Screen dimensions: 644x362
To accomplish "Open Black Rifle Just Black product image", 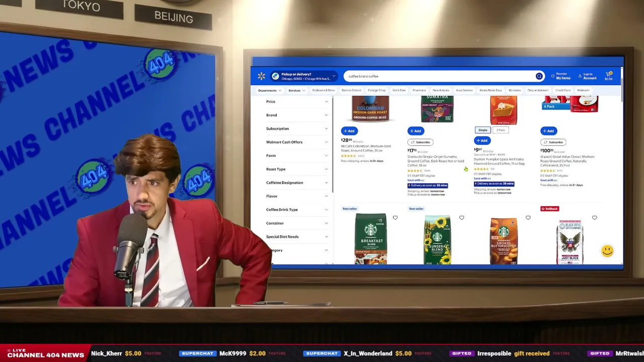I will coord(570,242).
